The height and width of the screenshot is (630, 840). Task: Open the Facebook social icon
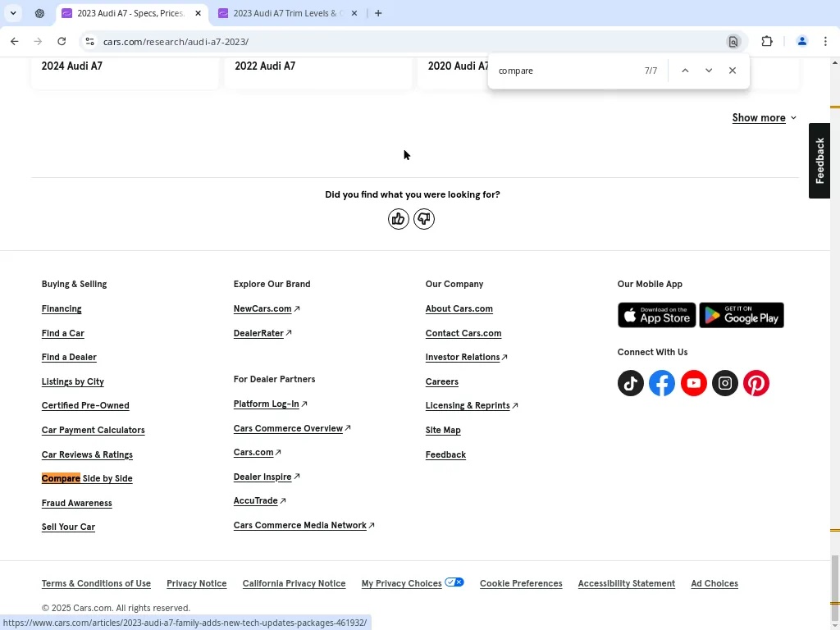662,383
